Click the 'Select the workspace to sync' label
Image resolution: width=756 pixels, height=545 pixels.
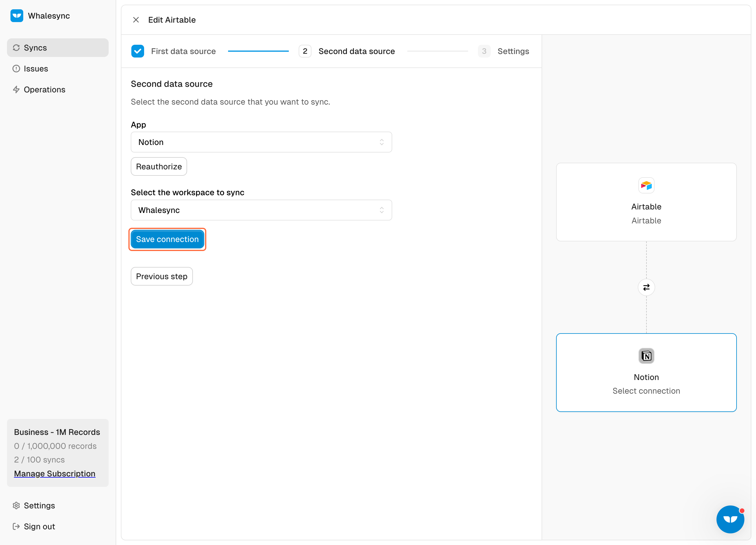[x=188, y=192]
